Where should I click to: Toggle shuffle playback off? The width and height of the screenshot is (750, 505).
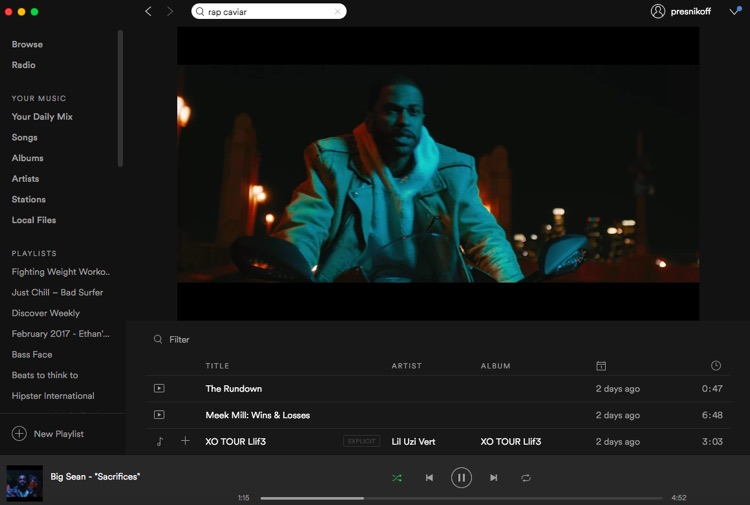(397, 478)
